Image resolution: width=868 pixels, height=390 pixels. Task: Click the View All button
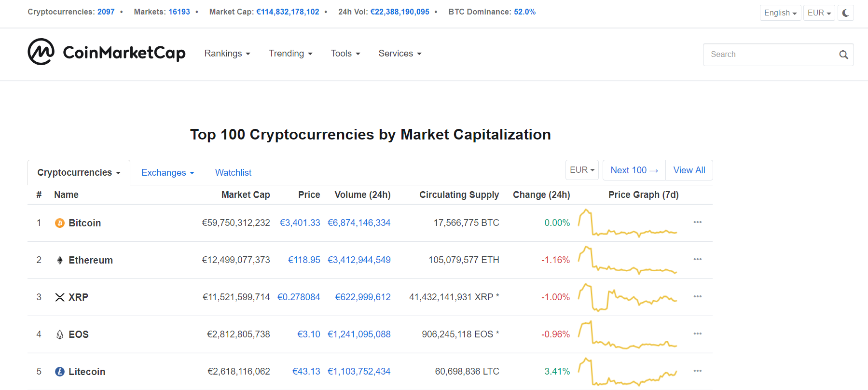pyautogui.click(x=689, y=170)
